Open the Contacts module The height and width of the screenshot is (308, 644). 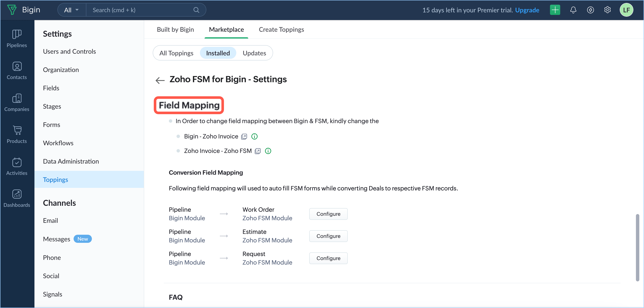click(17, 70)
